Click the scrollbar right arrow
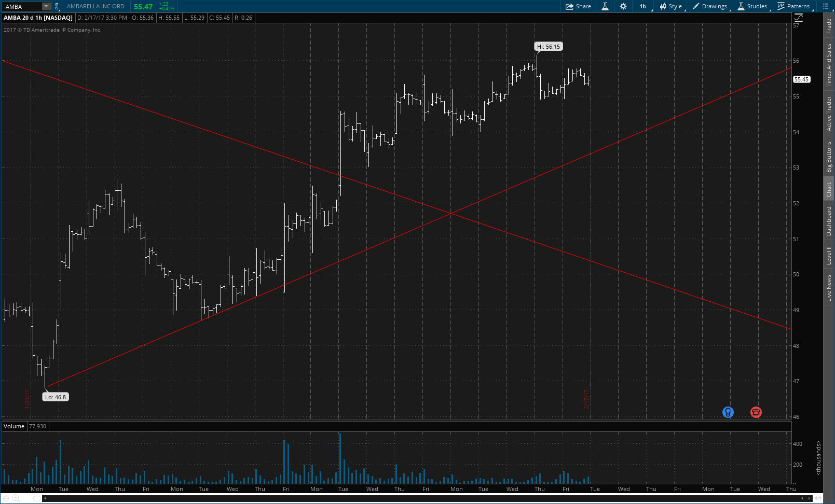Screen dimensions: 835x504 click(810, 498)
